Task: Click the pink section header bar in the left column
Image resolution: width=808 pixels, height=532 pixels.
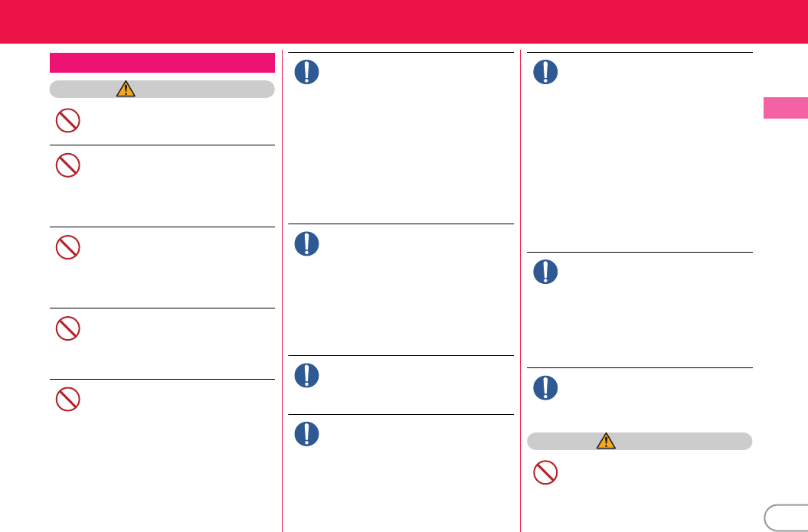Action: pyautogui.click(x=162, y=63)
